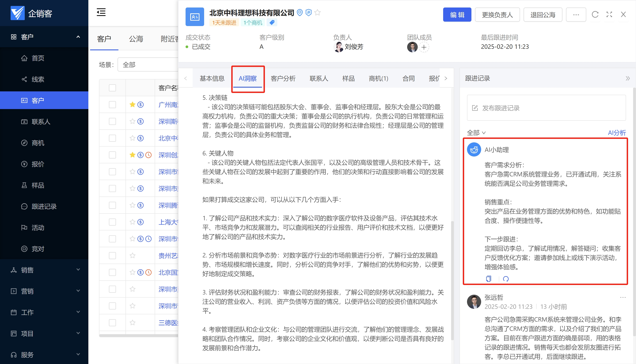Click the star icon to favorite the company

(x=317, y=13)
